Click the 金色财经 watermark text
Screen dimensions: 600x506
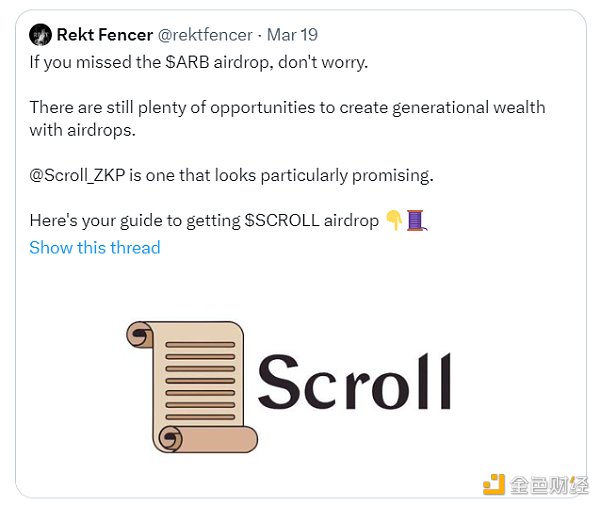(549, 485)
